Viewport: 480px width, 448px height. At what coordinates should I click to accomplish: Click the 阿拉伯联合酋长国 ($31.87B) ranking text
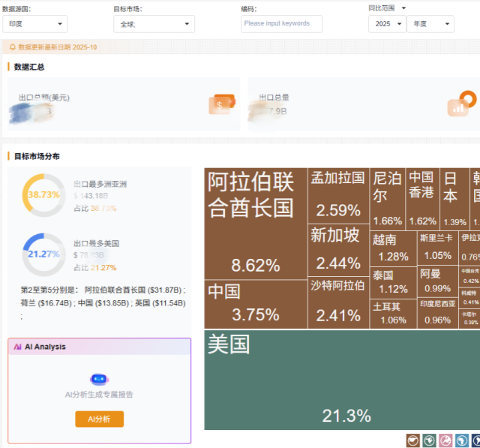click(x=133, y=290)
